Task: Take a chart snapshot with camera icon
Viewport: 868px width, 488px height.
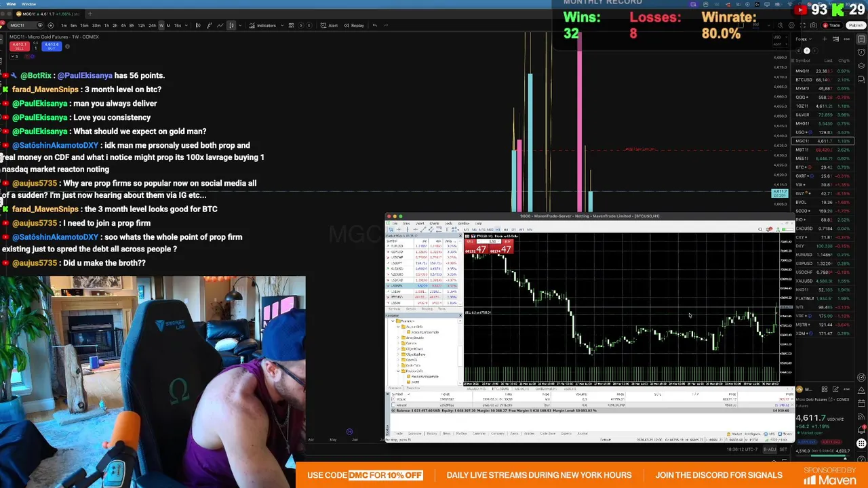Action: pos(814,25)
